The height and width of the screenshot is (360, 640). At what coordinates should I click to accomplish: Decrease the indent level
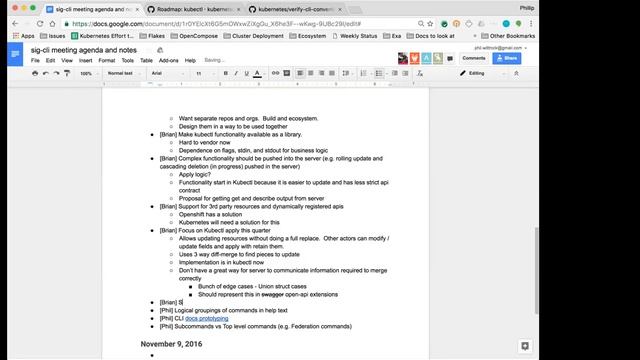coord(395,73)
